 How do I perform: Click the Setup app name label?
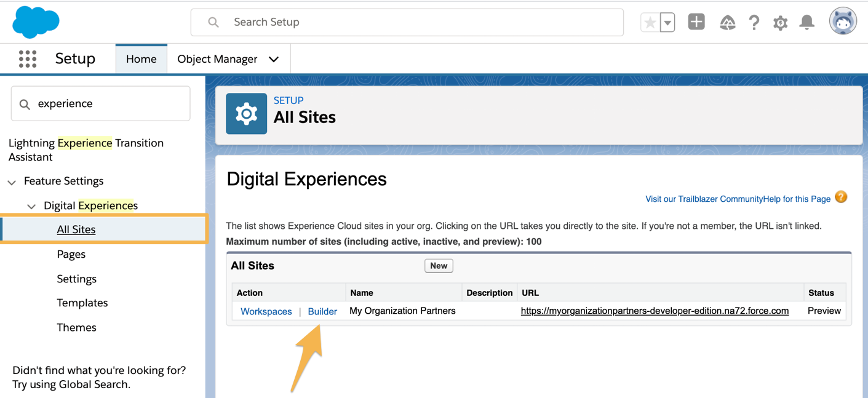click(x=75, y=58)
